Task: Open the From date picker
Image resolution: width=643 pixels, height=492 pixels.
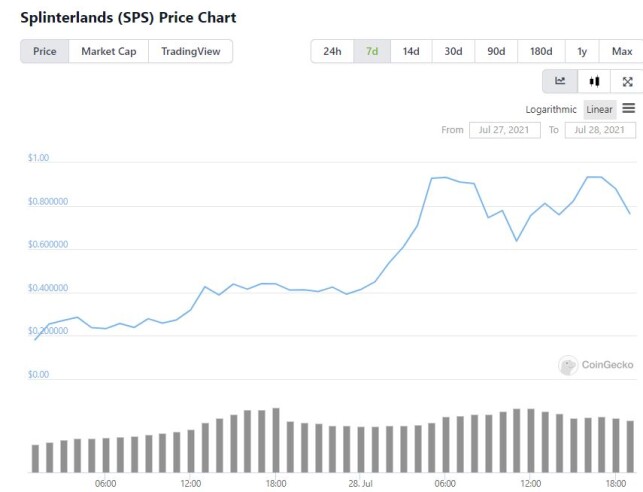Action: [504, 130]
